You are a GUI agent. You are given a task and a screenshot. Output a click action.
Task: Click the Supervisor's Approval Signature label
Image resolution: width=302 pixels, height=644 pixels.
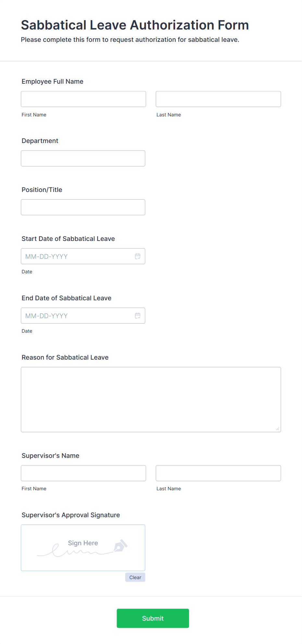click(71, 515)
